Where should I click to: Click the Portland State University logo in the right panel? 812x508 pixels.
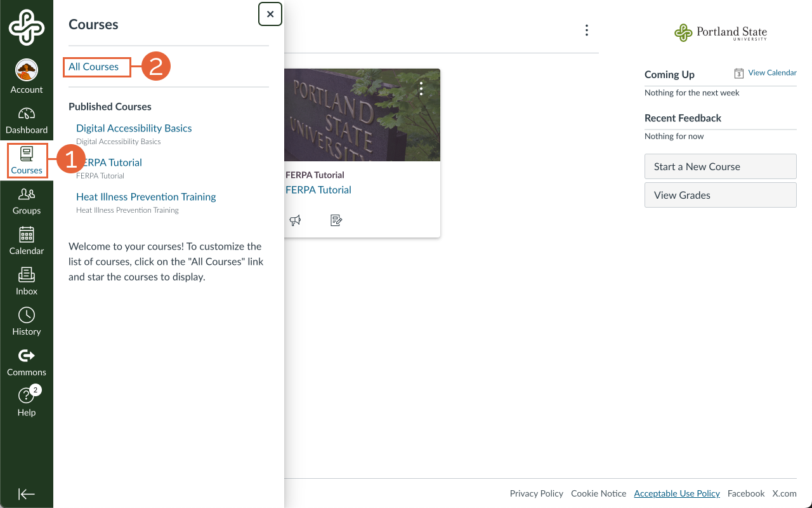point(721,32)
